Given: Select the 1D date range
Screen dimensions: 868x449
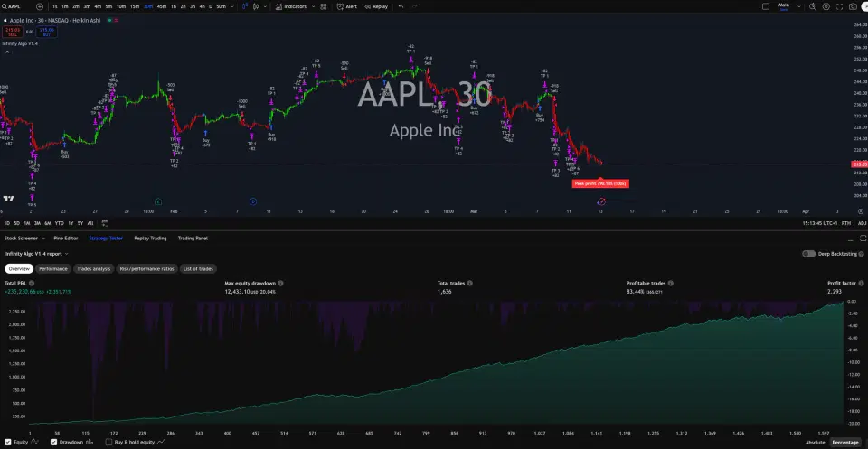Looking at the screenshot, I should (7, 223).
